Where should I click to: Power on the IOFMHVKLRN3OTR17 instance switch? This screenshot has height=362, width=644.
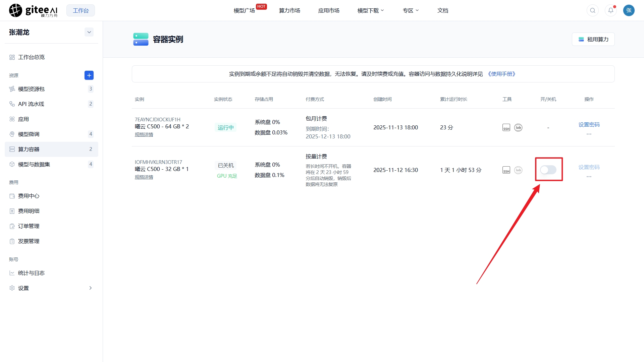[548, 170]
